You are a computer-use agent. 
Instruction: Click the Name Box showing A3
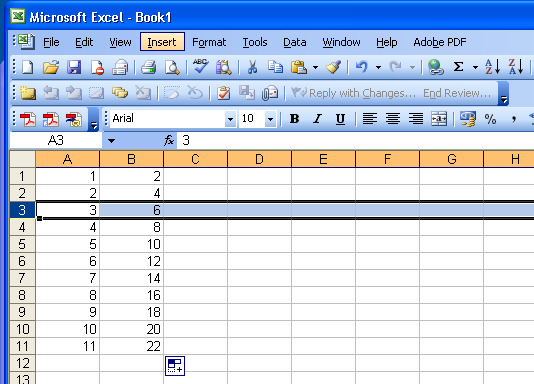(56, 140)
